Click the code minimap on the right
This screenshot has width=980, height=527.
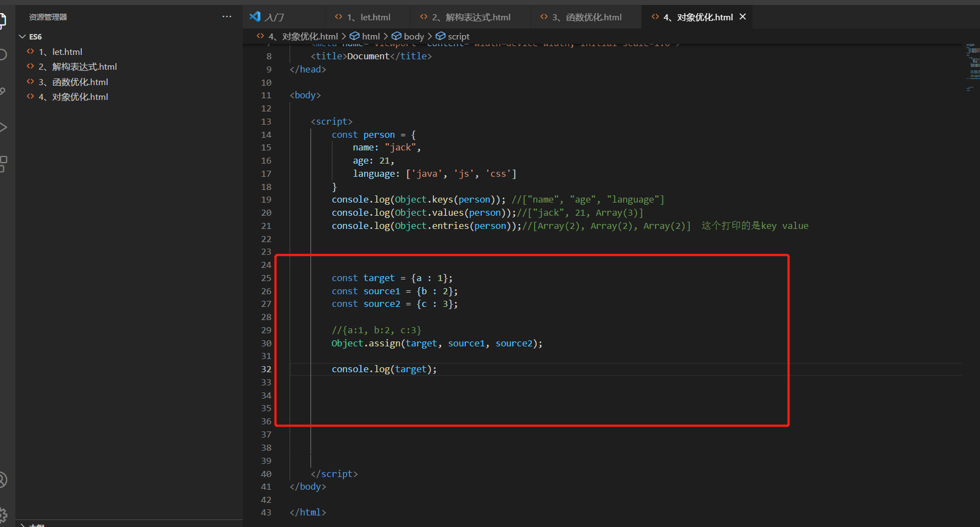click(x=973, y=67)
